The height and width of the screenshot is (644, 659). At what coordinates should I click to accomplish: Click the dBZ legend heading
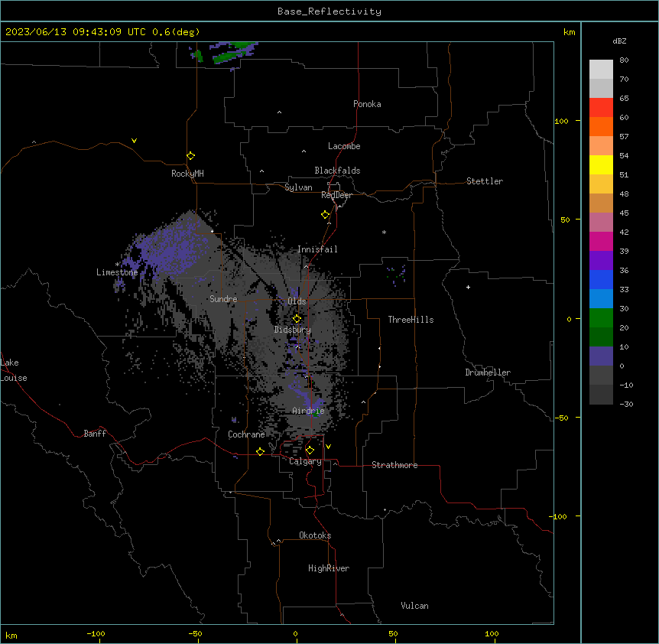[x=619, y=41]
